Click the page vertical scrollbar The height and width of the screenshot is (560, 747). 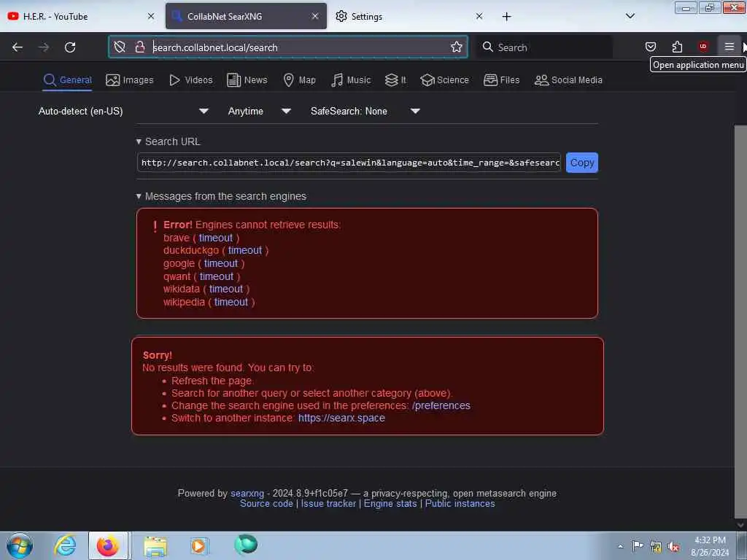[740, 322]
